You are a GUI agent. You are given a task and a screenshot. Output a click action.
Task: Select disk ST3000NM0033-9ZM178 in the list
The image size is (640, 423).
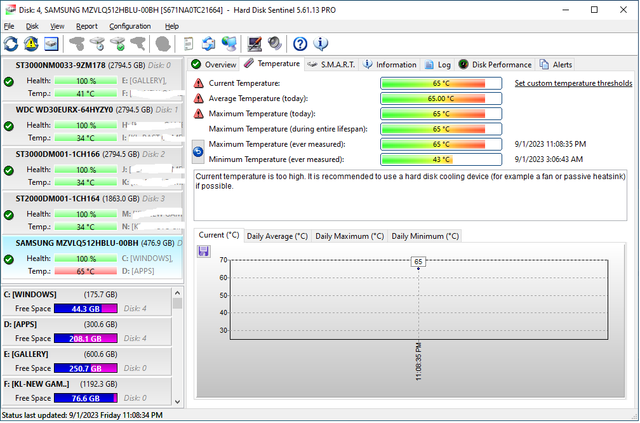[x=92, y=79]
